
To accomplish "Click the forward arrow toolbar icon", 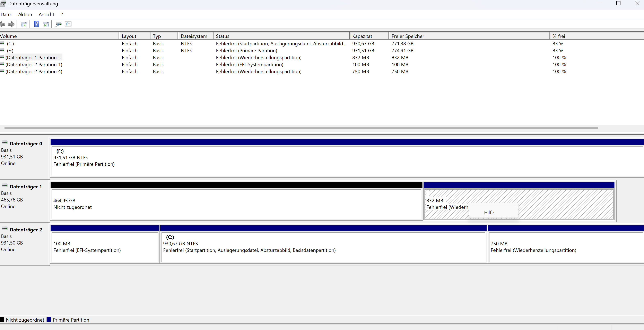I will [x=11, y=24].
